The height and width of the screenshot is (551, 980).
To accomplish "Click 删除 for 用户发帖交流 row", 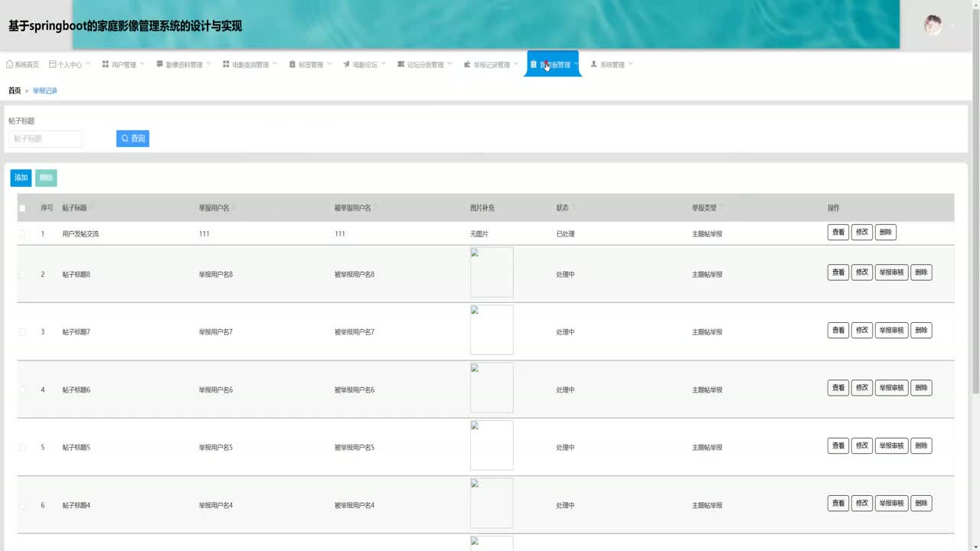I will click(886, 232).
